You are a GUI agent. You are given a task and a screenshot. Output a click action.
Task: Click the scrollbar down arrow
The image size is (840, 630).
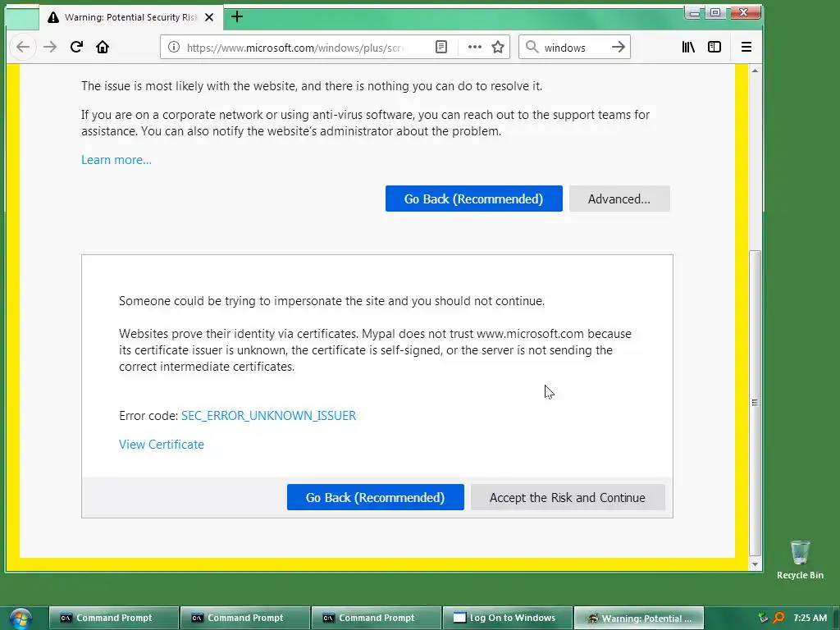coord(755,564)
